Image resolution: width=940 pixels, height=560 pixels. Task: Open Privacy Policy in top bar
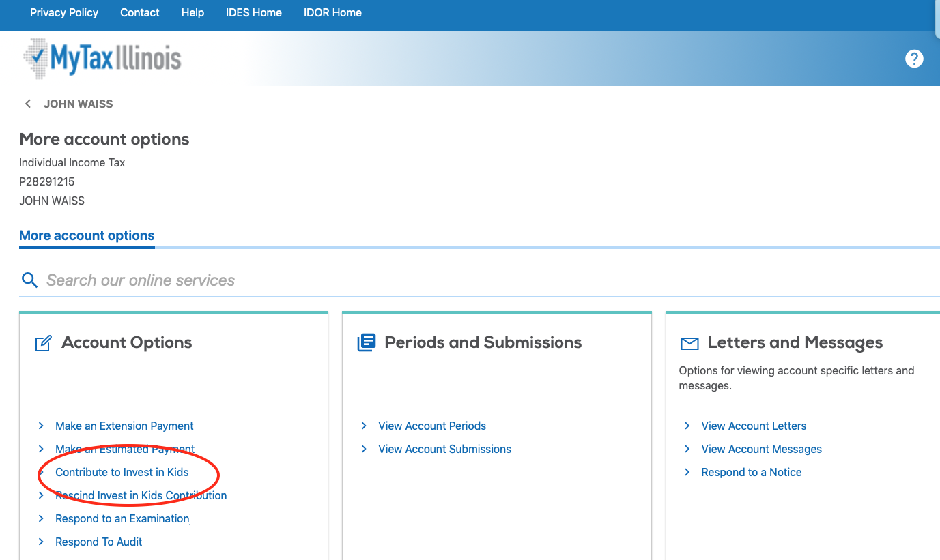point(64,12)
